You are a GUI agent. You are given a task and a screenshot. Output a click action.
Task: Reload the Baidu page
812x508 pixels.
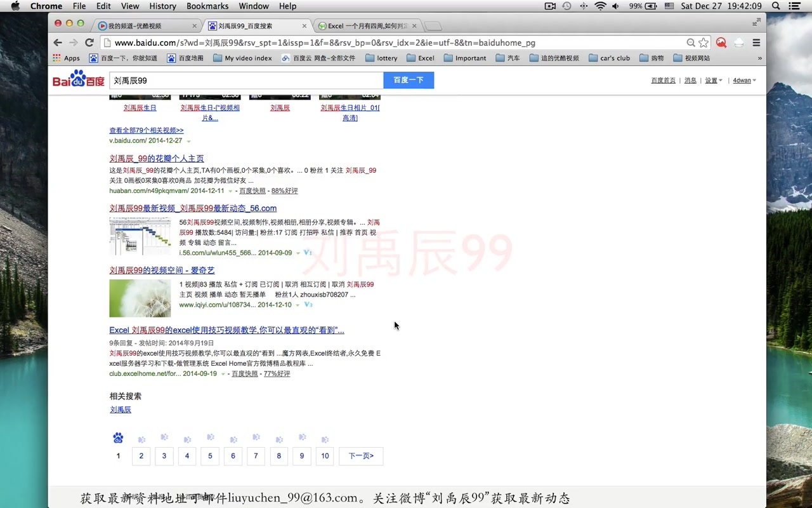point(89,43)
